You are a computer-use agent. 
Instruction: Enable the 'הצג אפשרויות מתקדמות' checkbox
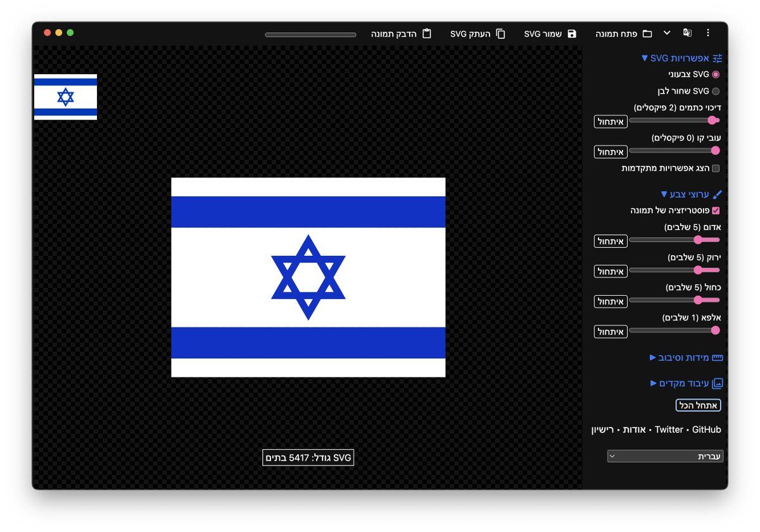(x=716, y=168)
